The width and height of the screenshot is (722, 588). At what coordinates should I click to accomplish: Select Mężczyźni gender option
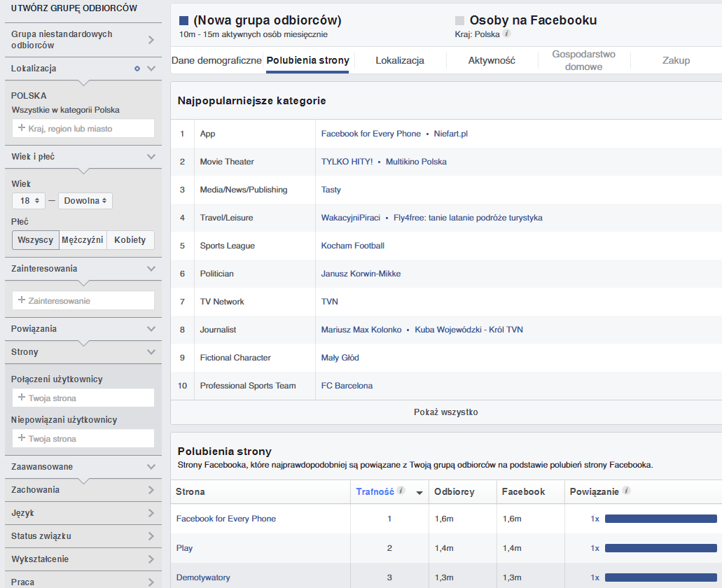(83, 240)
